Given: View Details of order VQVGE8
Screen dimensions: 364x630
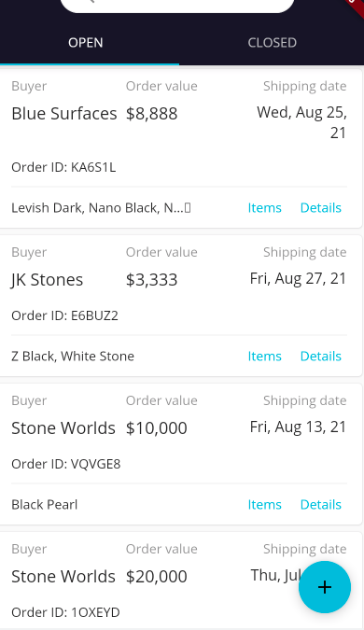Looking at the screenshot, I should pyautogui.click(x=321, y=504).
